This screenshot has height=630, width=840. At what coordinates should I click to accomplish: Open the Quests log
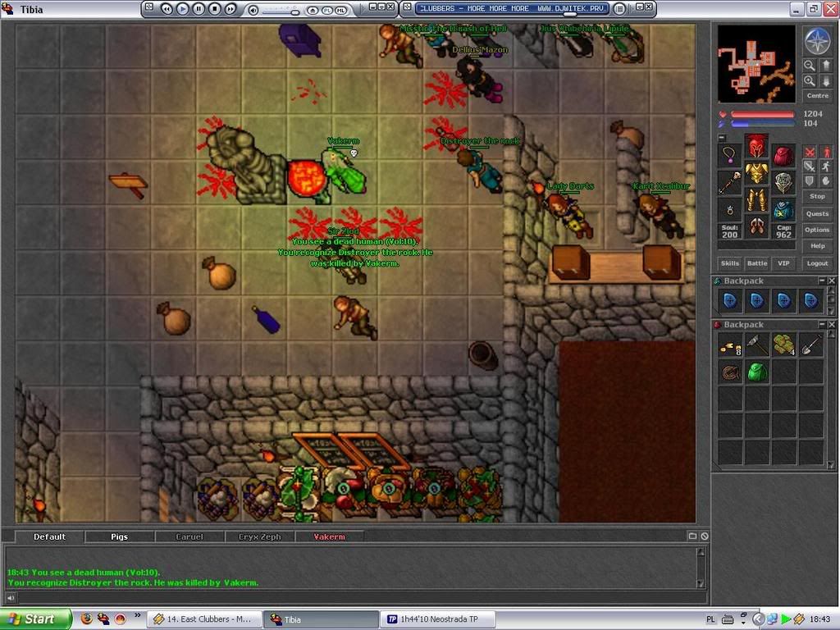[818, 214]
